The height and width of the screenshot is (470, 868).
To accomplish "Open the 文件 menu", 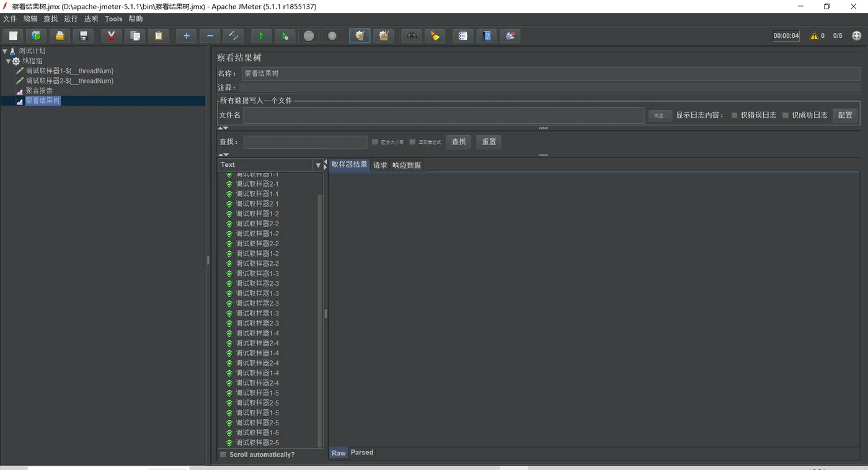I will pyautogui.click(x=10, y=19).
